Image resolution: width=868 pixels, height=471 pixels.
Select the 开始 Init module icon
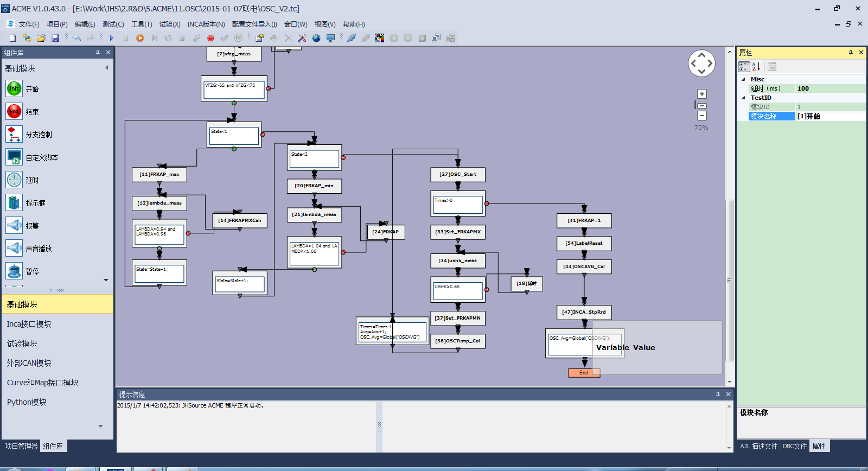[14, 88]
